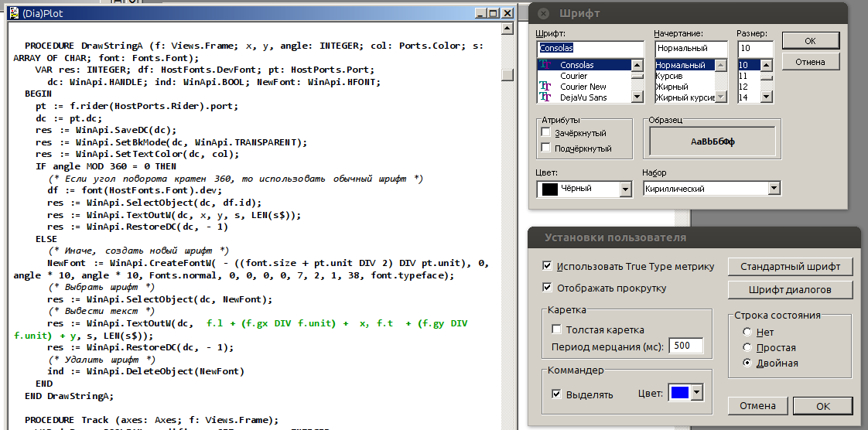Image resolution: width=868 pixels, height=430 pixels.
Task: Open the Commander blue color dropdown
Action: pos(696,394)
